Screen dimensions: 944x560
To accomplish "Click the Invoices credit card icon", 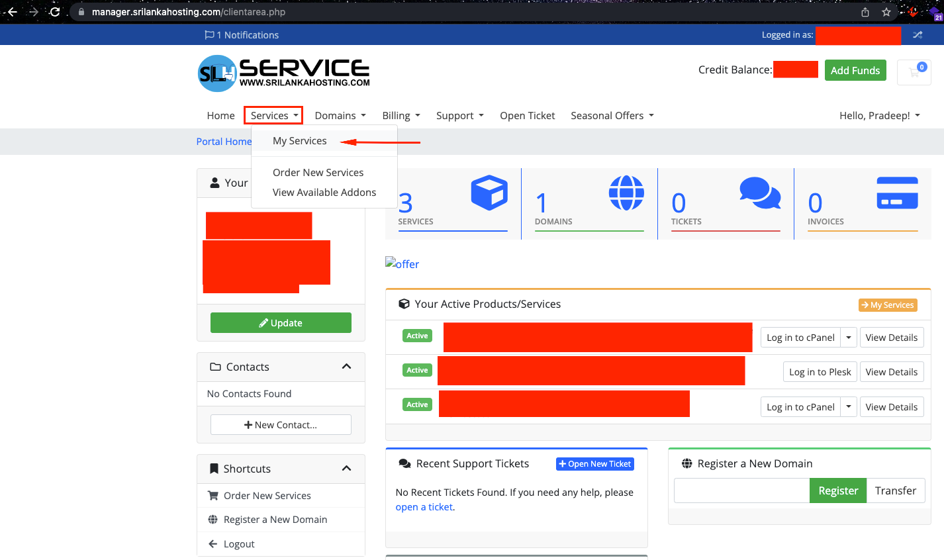I will 897,193.
